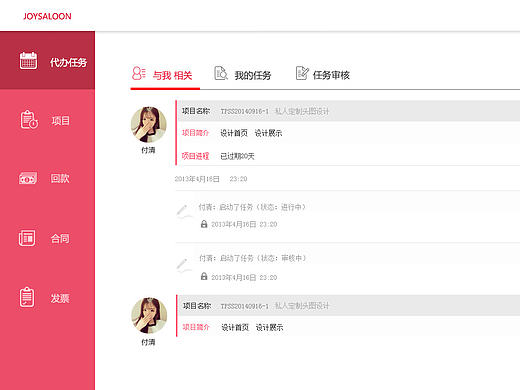This screenshot has height=390, width=520.
Task: Click 设计首页 in the first project card
Action: click(234, 133)
